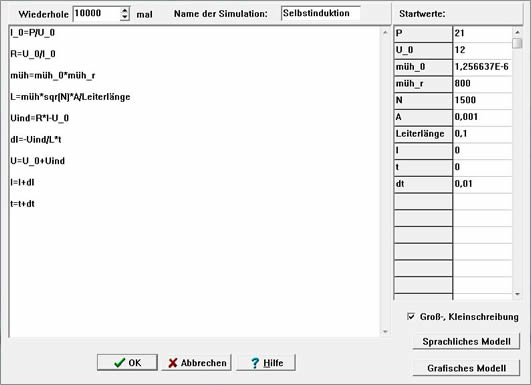Select the dt variable name cell
Screen dimensions: 531x385
[423, 184]
